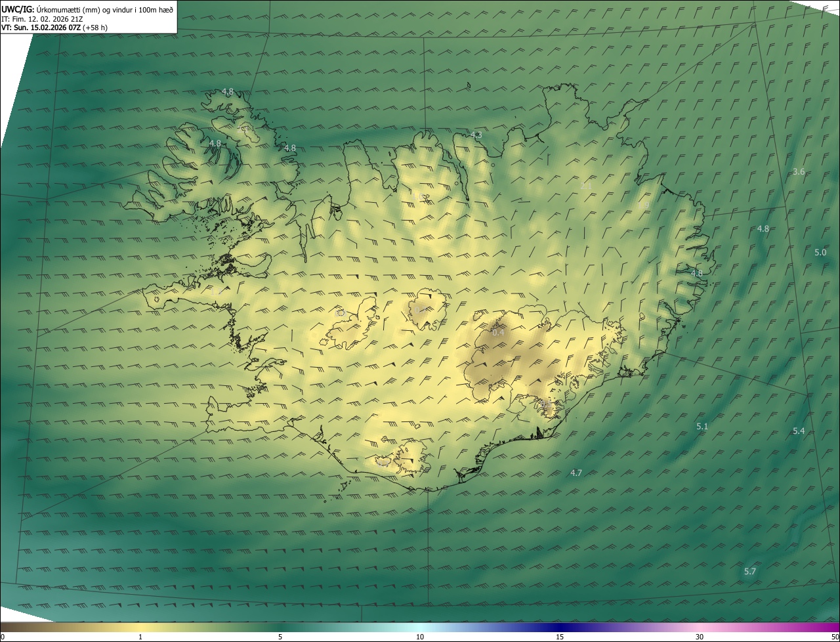Click the colorbar tick labeled 1

pos(140,637)
